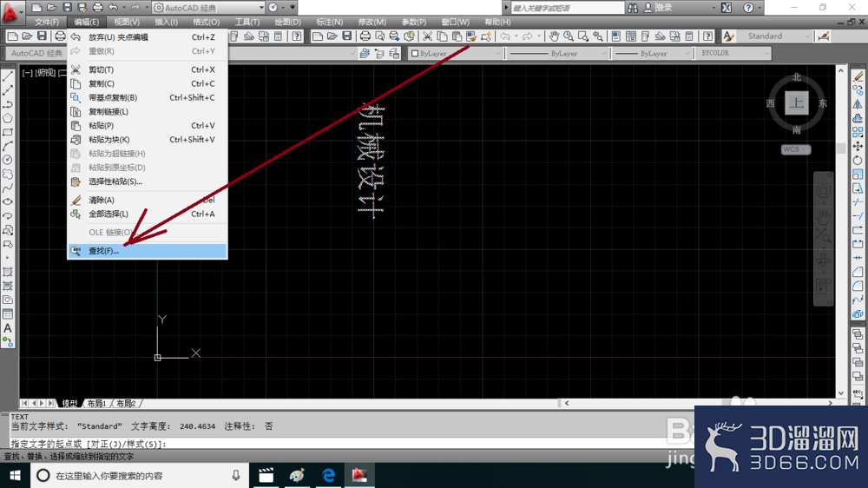
Task: Select the Polygon draw tool
Action: (x=8, y=118)
